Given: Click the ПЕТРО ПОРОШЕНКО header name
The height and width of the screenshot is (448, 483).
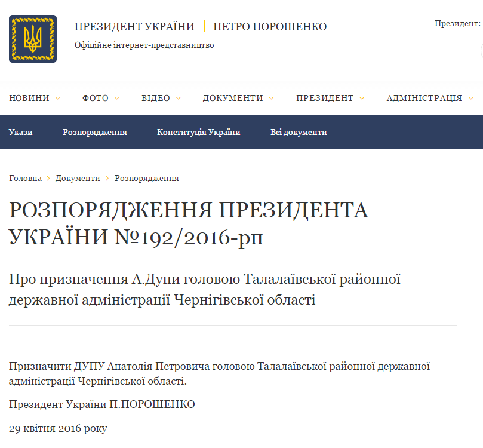Looking at the screenshot, I should coord(270,27).
